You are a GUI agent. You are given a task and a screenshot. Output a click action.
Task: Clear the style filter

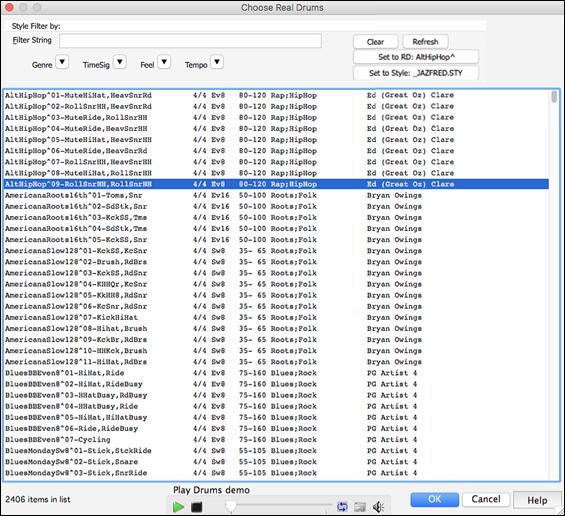375,42
